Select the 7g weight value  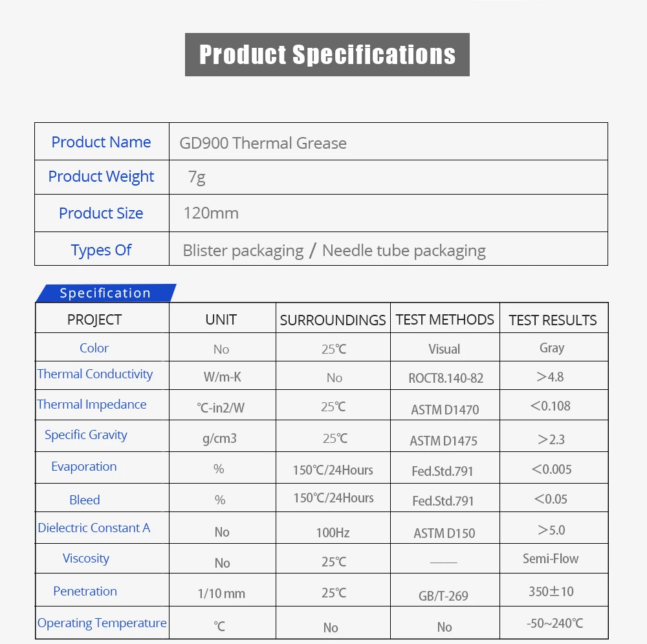click(197, 177)
